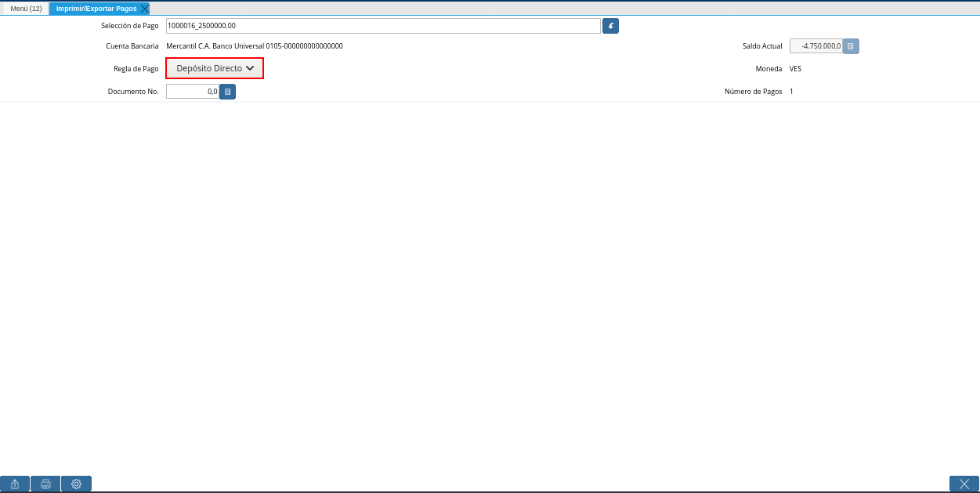Click the print payments icon button
Image resolution: width=980 pixels, height=493 pixels.
click(x=45, y=484)
